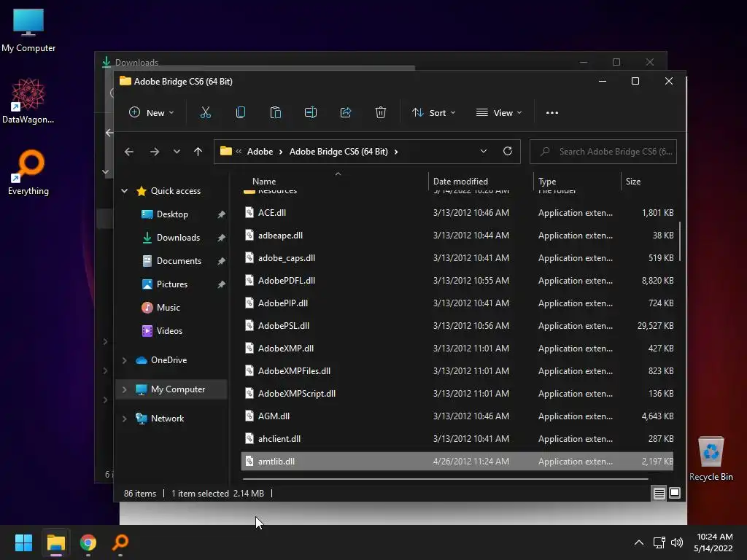Image resolution: width=747 pixels, height=560 pixels.
Task: Show hidden system tray icons
Action: point(639,542)
